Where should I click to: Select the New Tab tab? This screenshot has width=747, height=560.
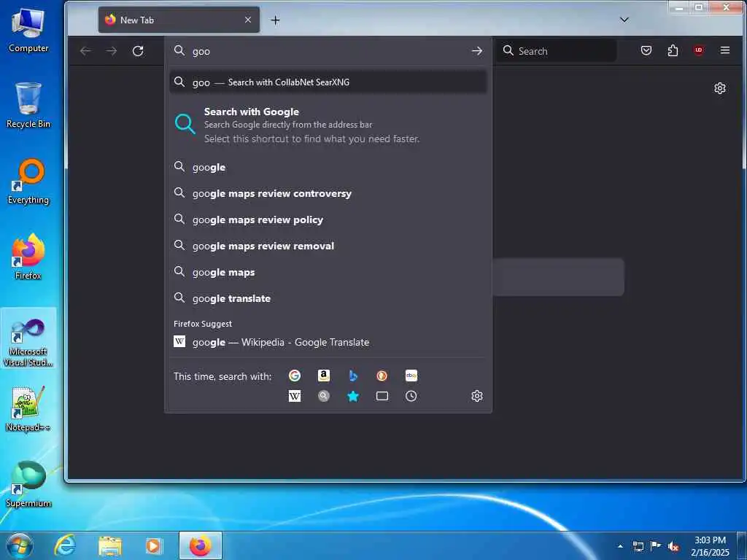pos(179,20)
